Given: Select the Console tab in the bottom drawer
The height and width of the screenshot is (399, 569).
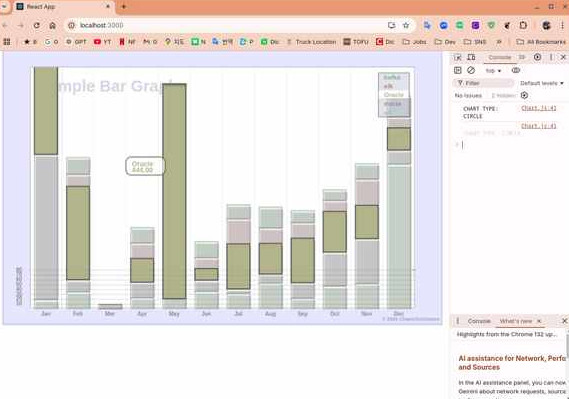Looking at the screenshot, I should [479, 321].
